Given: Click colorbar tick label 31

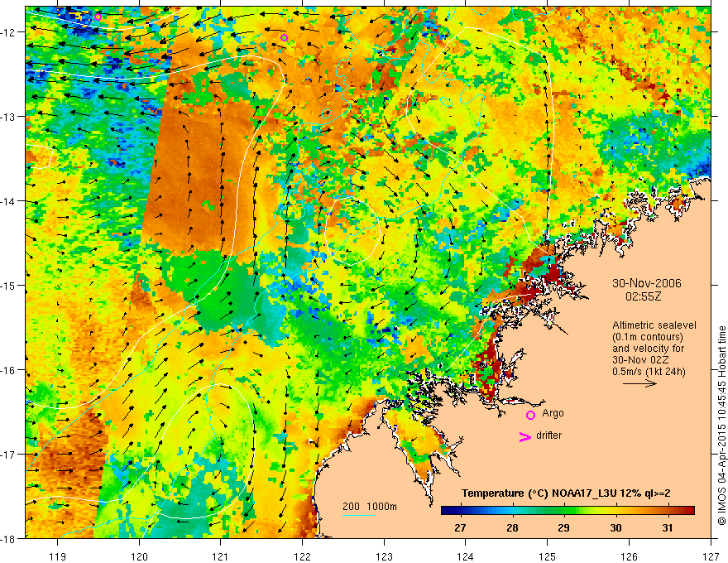Looking at the screenshot, I should 667,528.
